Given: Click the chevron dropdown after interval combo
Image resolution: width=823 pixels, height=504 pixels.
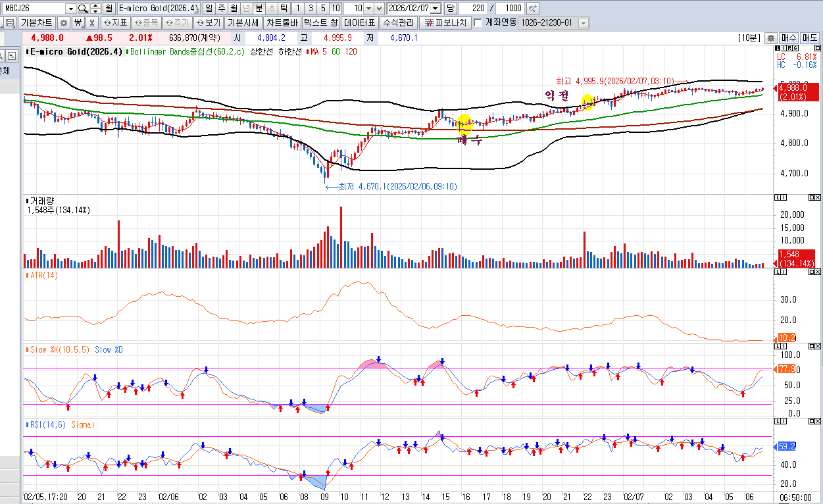Looking at the screenshot, I should (379, 9).
